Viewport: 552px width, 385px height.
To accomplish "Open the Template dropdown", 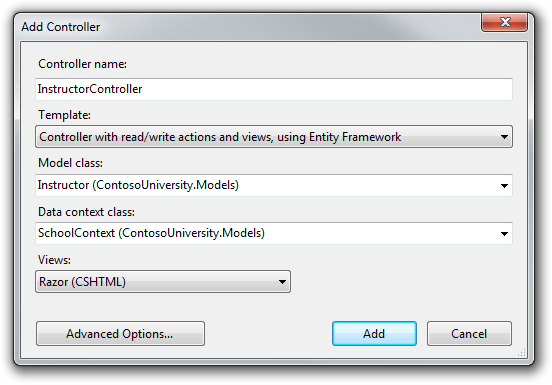I will (274, 137).
